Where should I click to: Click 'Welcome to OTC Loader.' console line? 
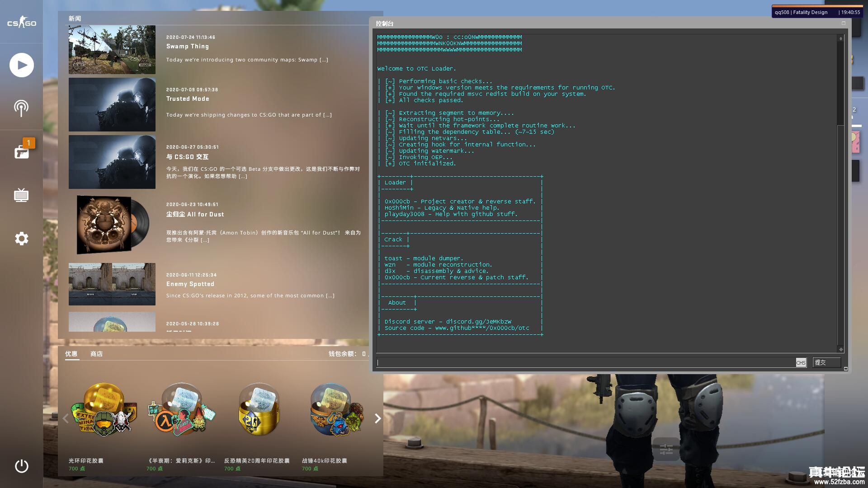pos(416,69)
